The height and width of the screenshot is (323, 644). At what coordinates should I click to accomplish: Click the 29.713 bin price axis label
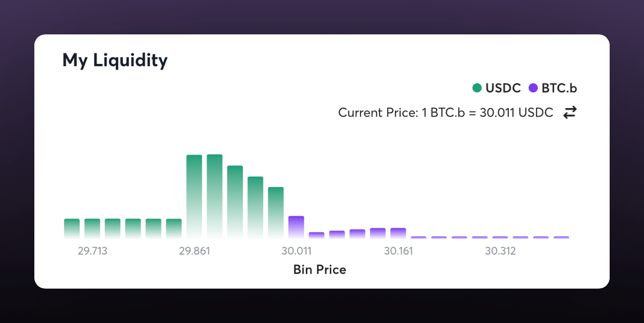pos(92,251)
